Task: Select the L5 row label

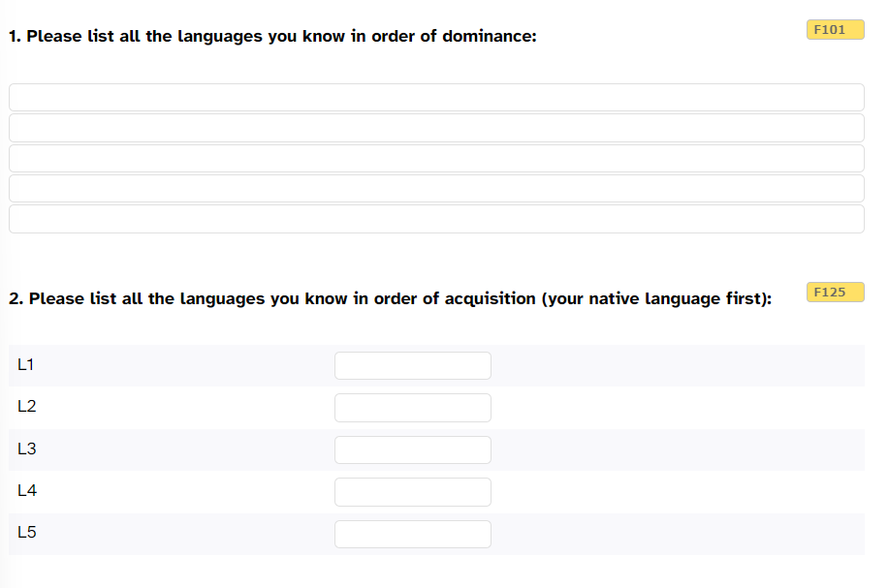Action: (26, 533)
